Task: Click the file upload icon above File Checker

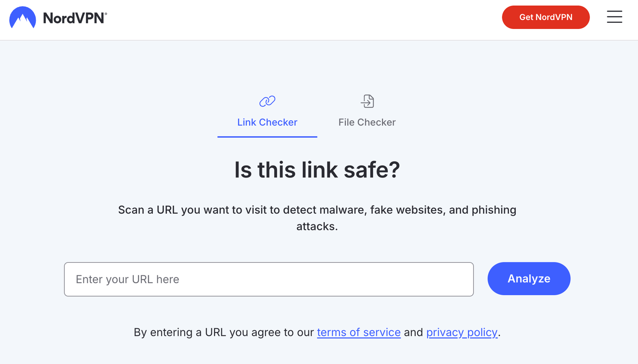Action: coord(367,101)
